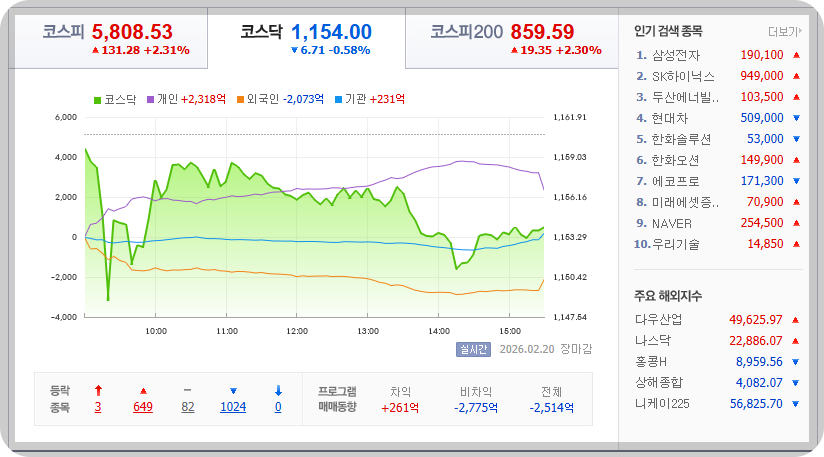This screenshot has width=824, height=457.
Task: Click the green 코스닥 legend swatch
Action: click(97, 100)
